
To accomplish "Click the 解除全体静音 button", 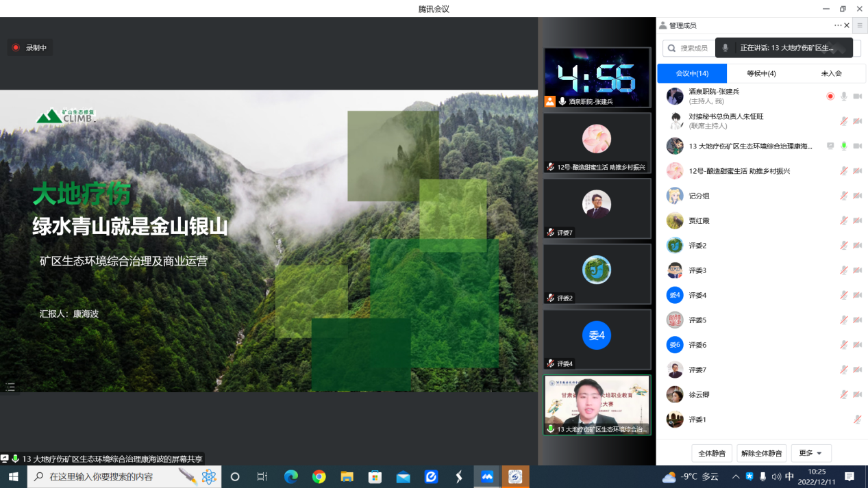I will tap(762, 453).
